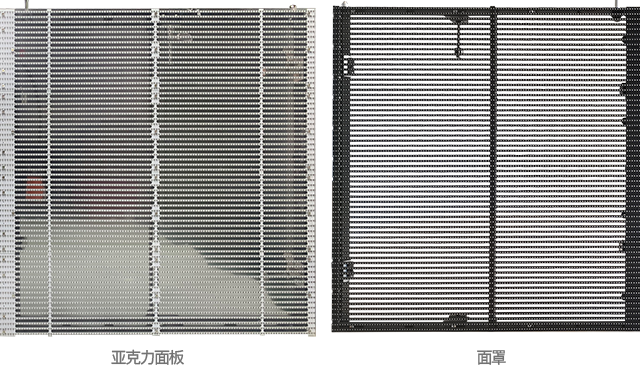
Task: Click the 亚克力面板 caption text
Action: point(147,358)
